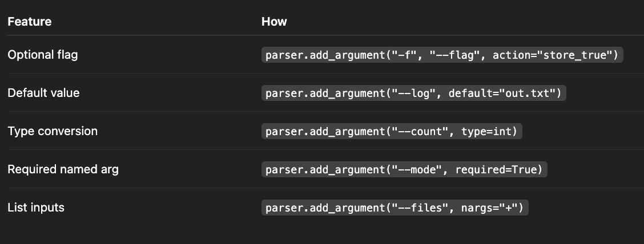Image resolution: width=644 pixels, height=244 pixels.
Task: Select the Optional flag row label
Action: point(43,55)
